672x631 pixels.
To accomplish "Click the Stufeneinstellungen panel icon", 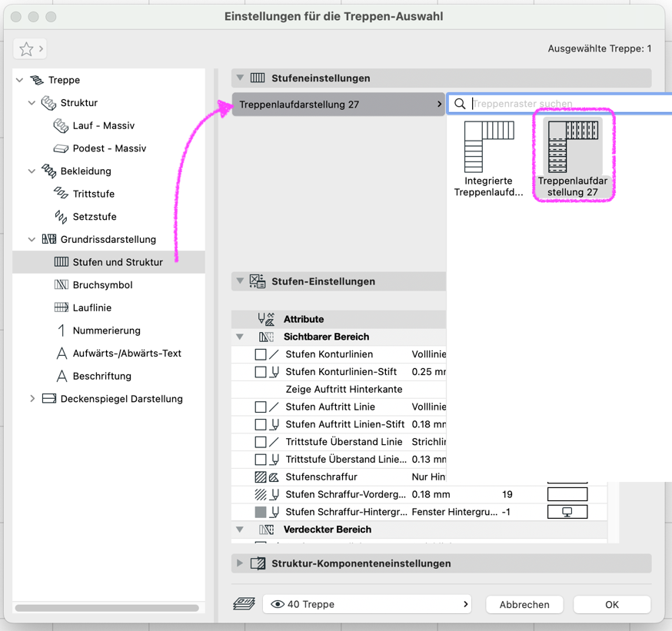I will pos(258,78).
